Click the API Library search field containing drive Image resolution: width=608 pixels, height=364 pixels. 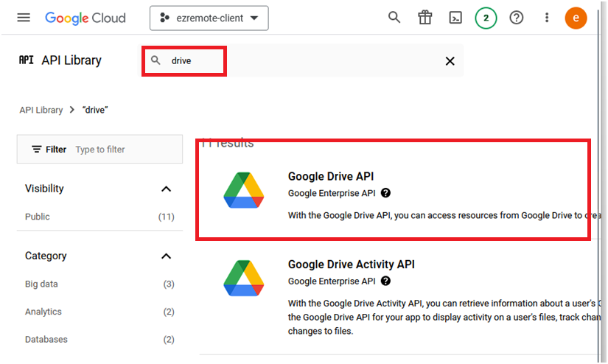tap(302, 60)
